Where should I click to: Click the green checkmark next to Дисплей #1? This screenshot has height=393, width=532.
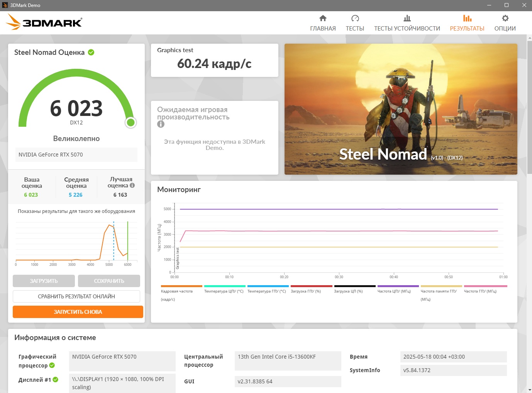(x=56, y=379)
